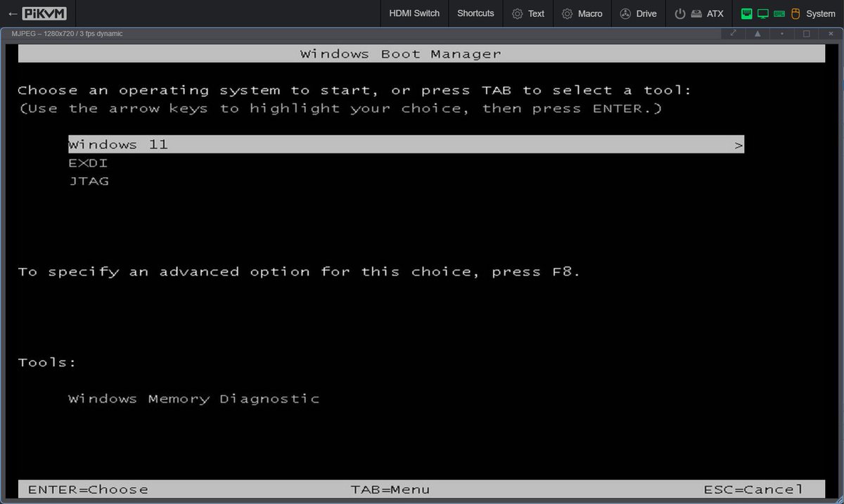Click the green monitor video status icon

point(762,13)
